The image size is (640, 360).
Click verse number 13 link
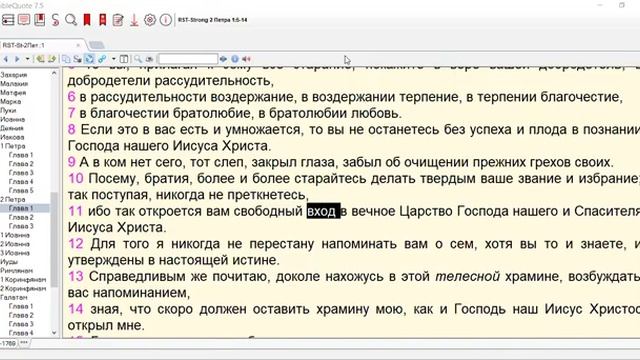pyautogui.click(x=76, y=276)
